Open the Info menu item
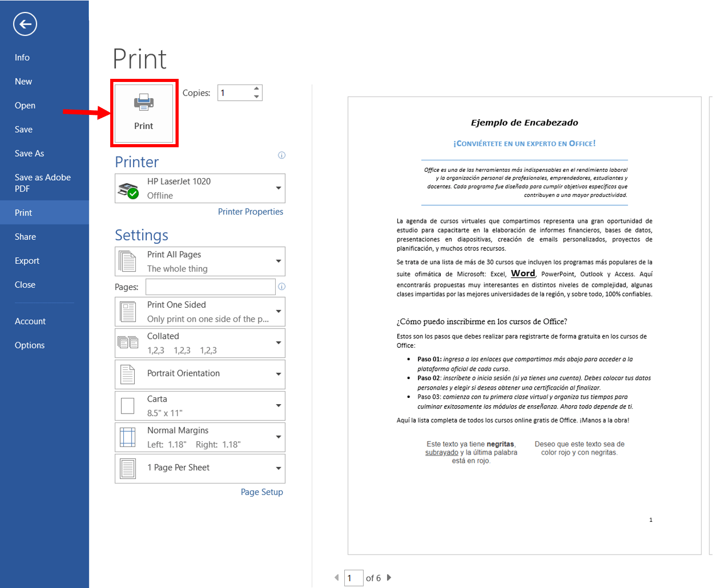The image size is (713, 588). (x=44, y=57)
